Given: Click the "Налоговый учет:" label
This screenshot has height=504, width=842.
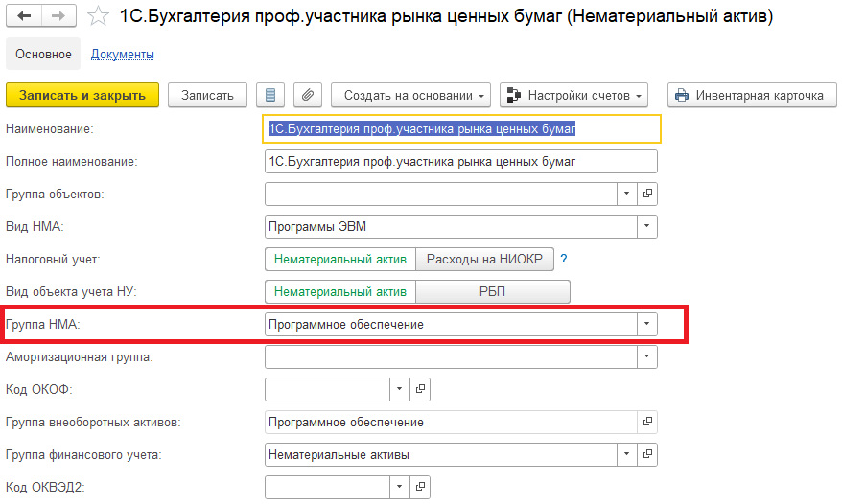Looking at the screenshot, I should point(53,260).
